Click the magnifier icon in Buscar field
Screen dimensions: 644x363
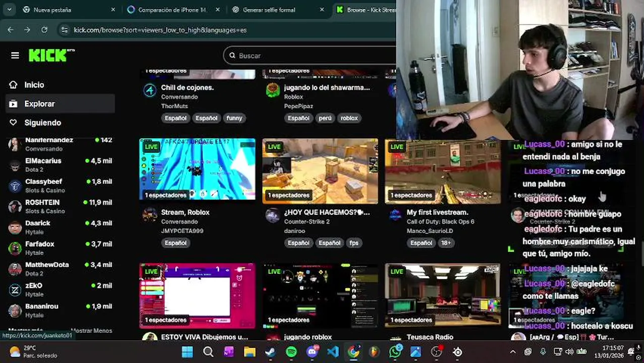point(232,55)
